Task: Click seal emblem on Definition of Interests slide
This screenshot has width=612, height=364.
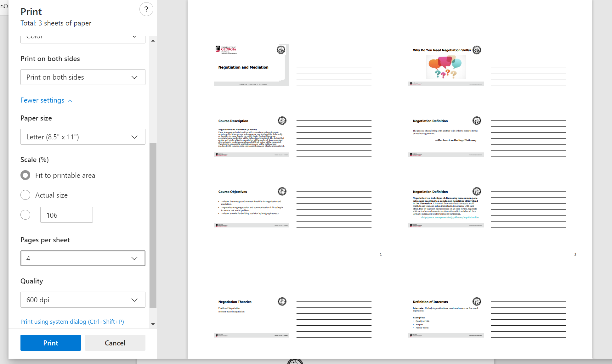Action: click(x=477, y=301)
